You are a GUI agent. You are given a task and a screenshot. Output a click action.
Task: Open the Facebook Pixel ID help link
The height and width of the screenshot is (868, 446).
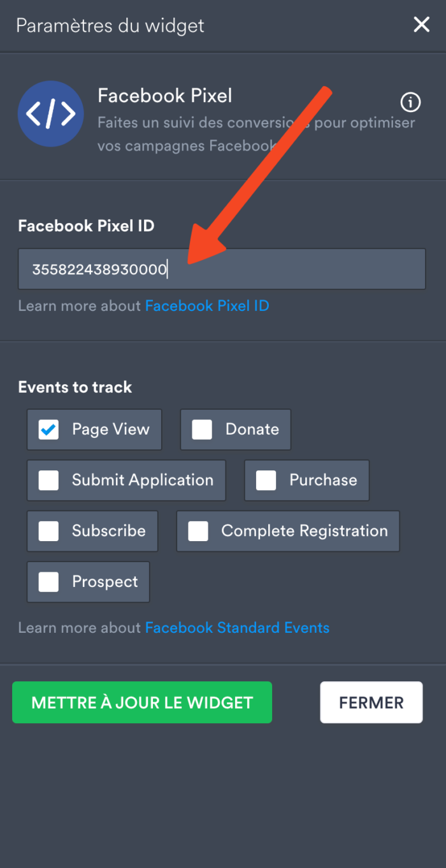[207, 306]
